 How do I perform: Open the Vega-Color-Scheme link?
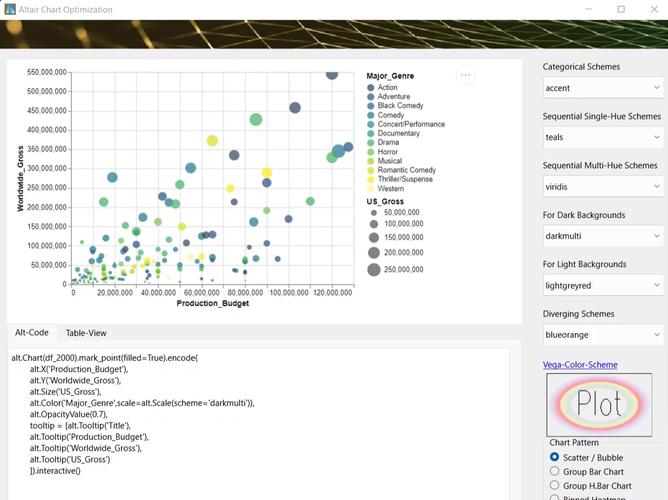580,365
